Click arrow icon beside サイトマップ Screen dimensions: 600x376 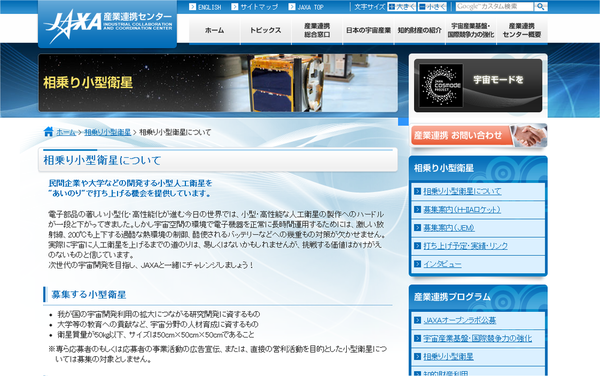point(235,7)
